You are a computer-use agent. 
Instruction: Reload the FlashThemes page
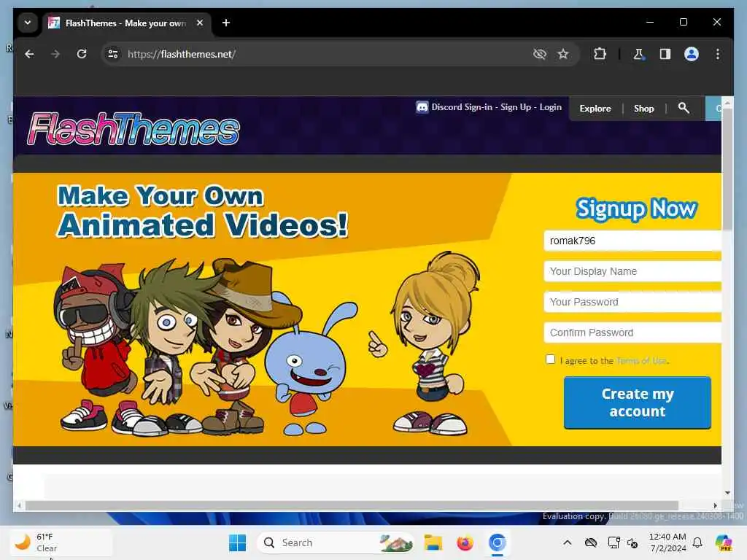[82, 54]
